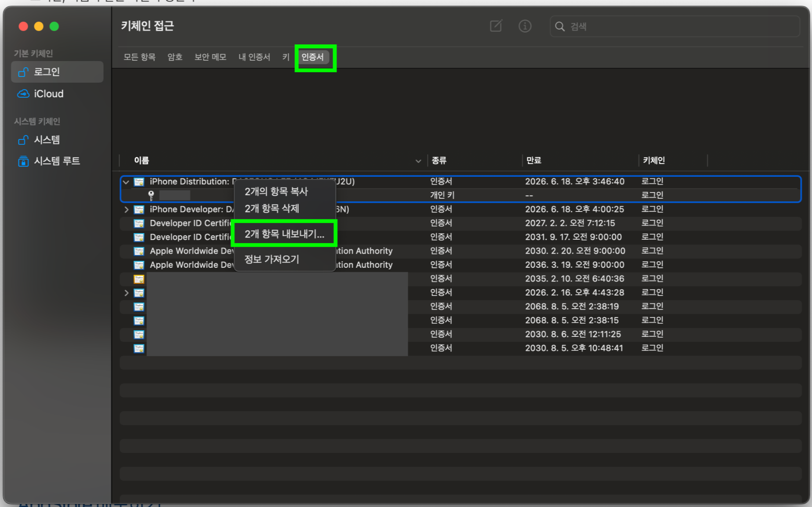
Task: Click the new keychain item compose icon
Action: click(x=496, y=26)
